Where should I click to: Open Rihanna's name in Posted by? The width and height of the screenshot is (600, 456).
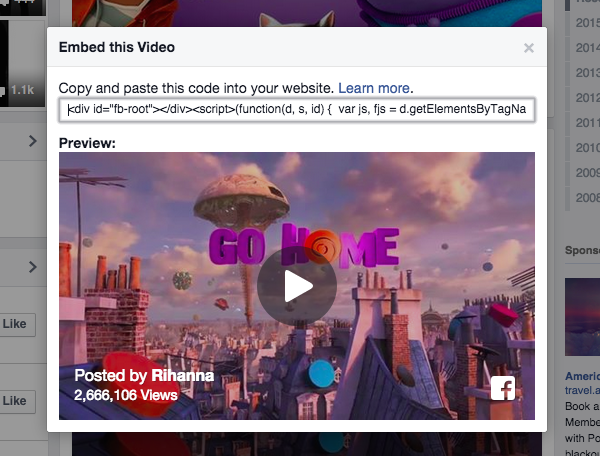pos(183,375)
